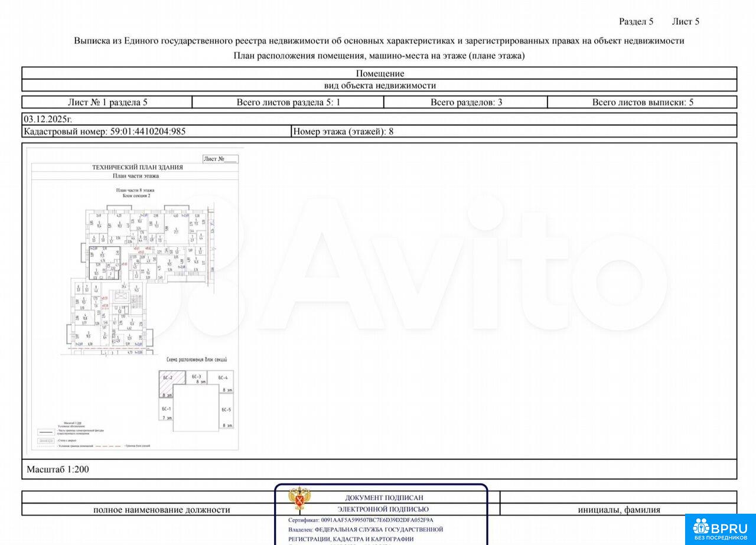
Task: Click the 'Лист 5' page label
Action: click(x=685, y=22)
